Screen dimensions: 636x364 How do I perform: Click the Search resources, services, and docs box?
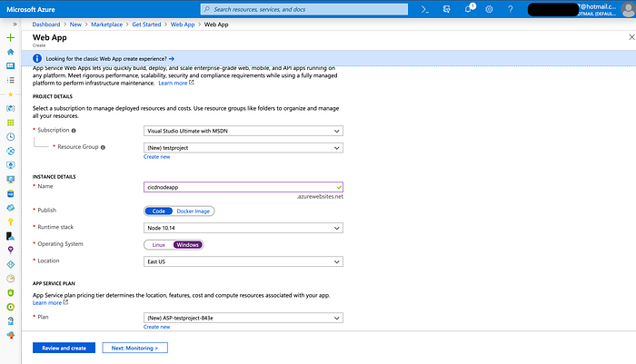coord(304,9)
